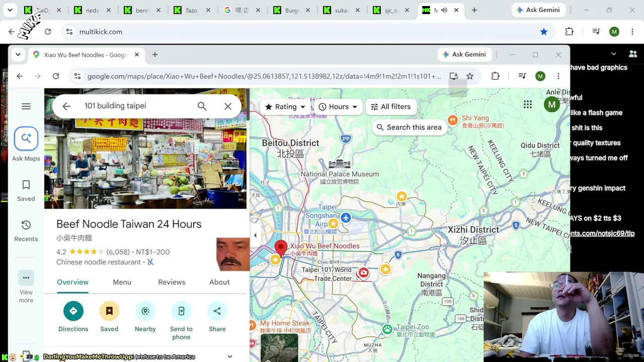Switch to the sjc_o Kick browser tab

click(391, 10)
